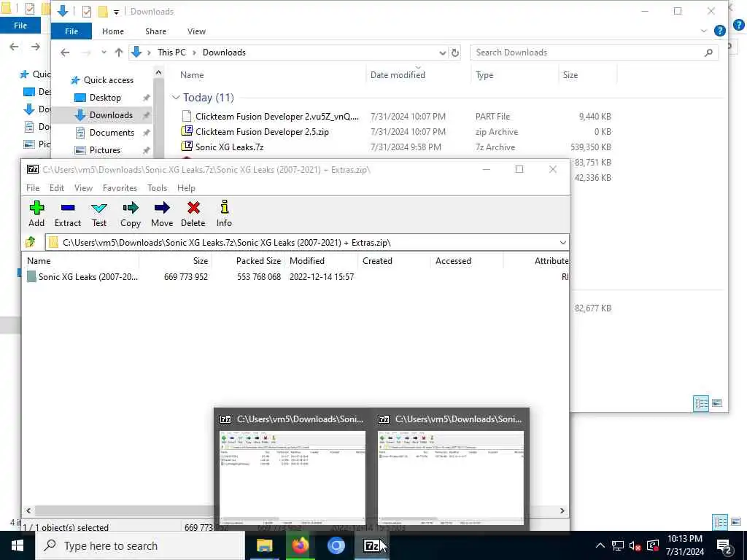This screenshot has height=560, width=747.
Task: Click 'This PC' in the address breadcrumb
Action: tap(171, 52)
